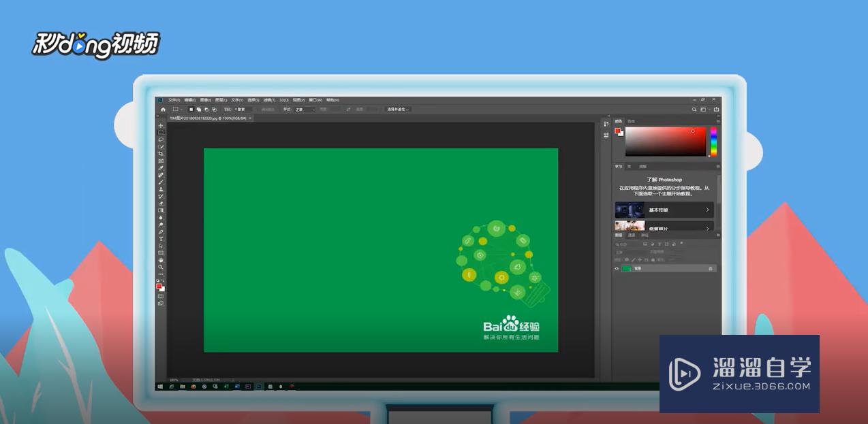Select the Horizontal Type tool
This screenshot has height=424, width=868.
pos(161,239)
